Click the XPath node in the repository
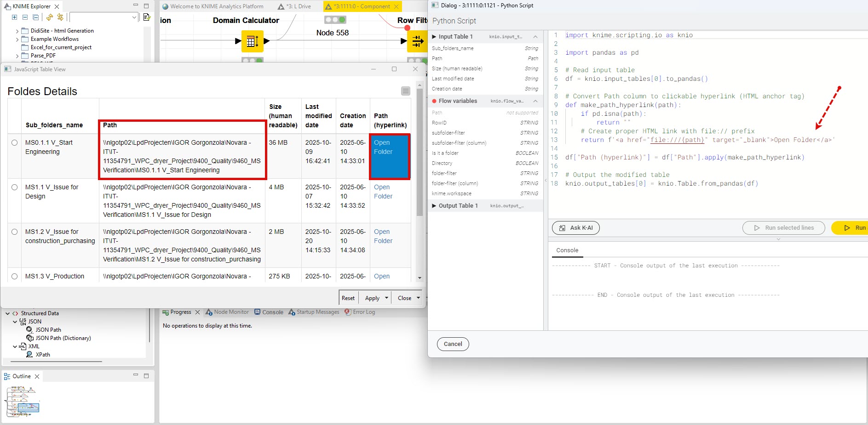This screenshot has width=868, height=425. point(43,355)
